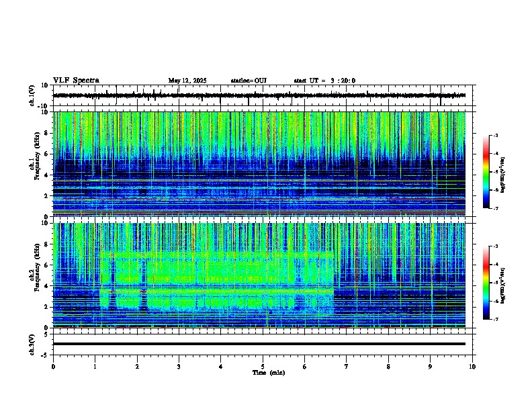Click the '2' kHz tick on ch.1 spectrogram
This screenshot has height=411, width=532.
point(47,196)
